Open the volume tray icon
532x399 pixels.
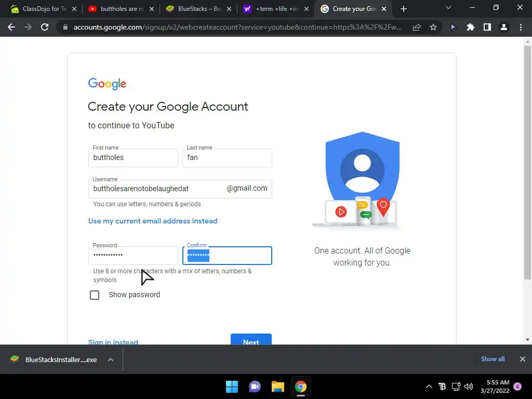click(469, 387)
